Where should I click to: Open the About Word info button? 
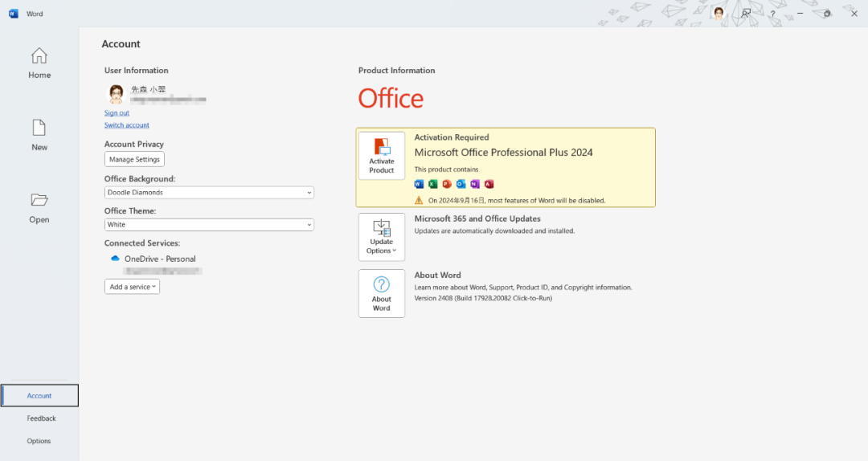coord(382,293)
